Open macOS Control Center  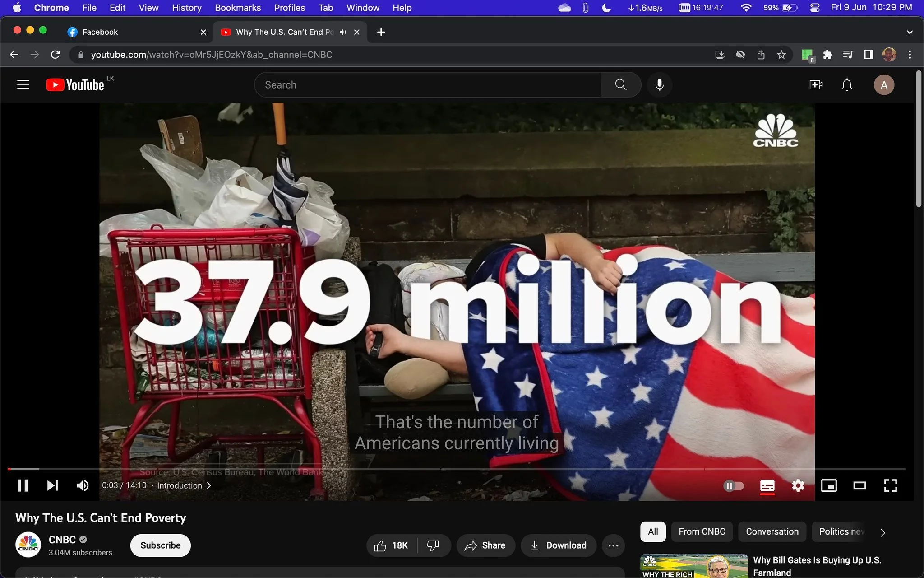(815, 8)
